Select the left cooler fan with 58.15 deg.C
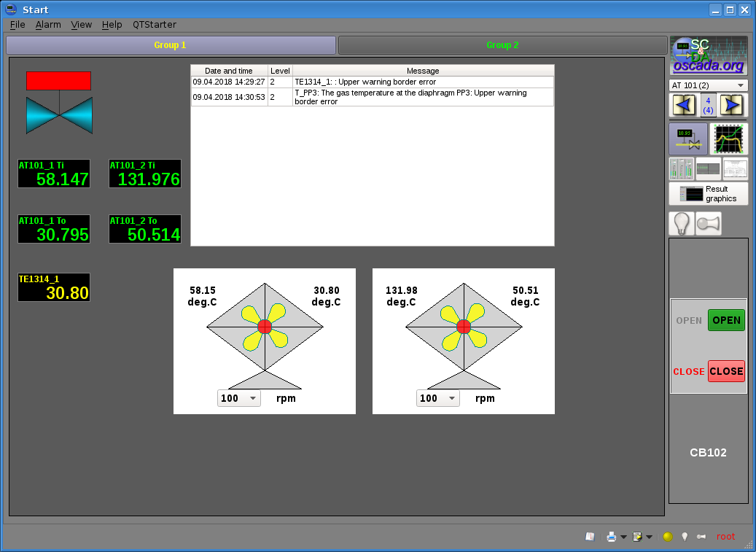The image size is (756, 552). (265, 341)
